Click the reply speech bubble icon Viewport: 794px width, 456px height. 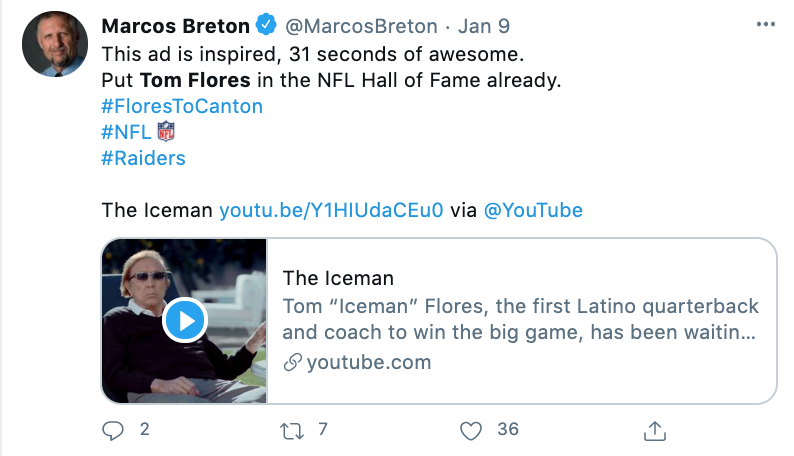pos(115,430)
